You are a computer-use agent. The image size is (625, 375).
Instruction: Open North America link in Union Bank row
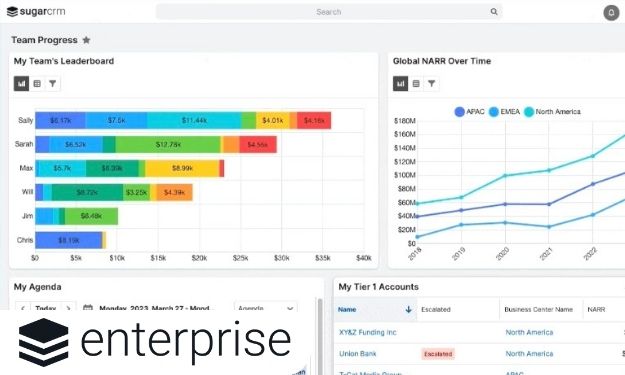pyautogui.click(x=529, y=353)
